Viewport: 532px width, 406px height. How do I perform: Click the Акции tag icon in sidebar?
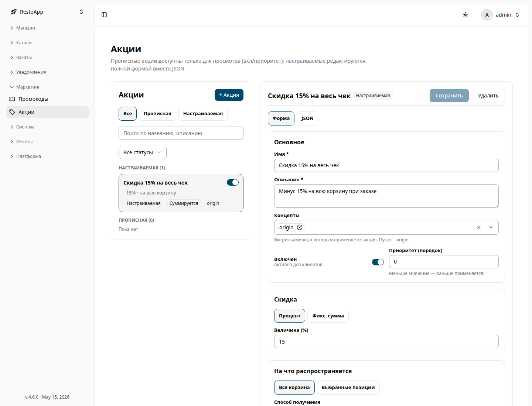[x=12, y=112]
